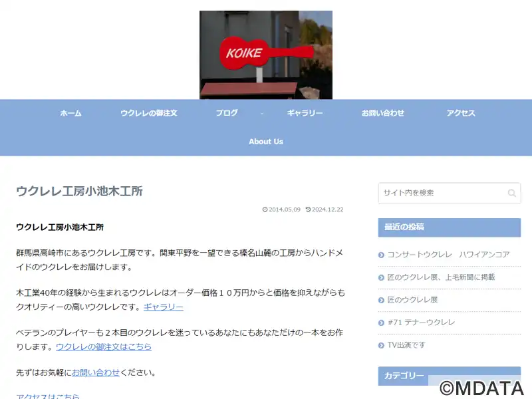Open the 匠のウクレレ展 recent post
Viewport: 532px width, 399px height.
tap(412, 300)
